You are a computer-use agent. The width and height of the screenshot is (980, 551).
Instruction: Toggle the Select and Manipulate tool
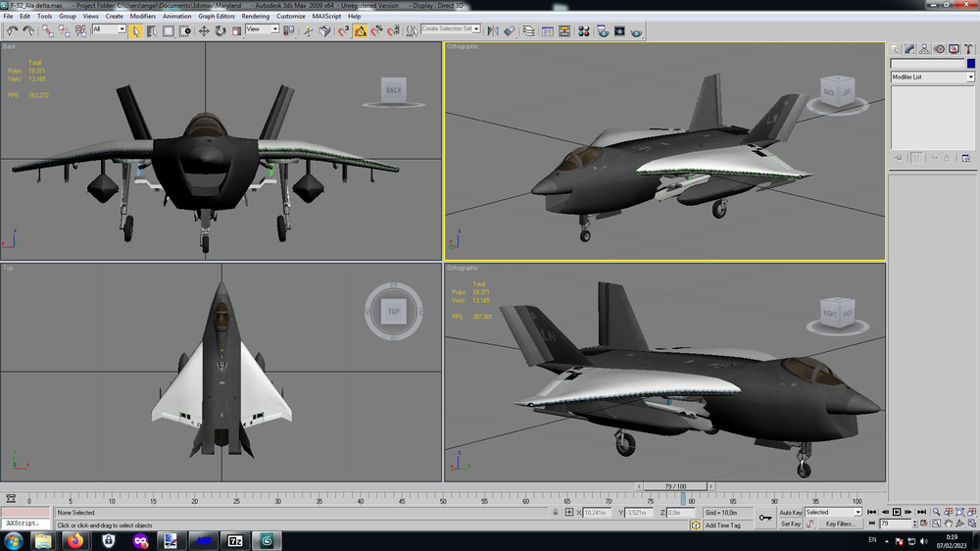[x=308, y=30]
